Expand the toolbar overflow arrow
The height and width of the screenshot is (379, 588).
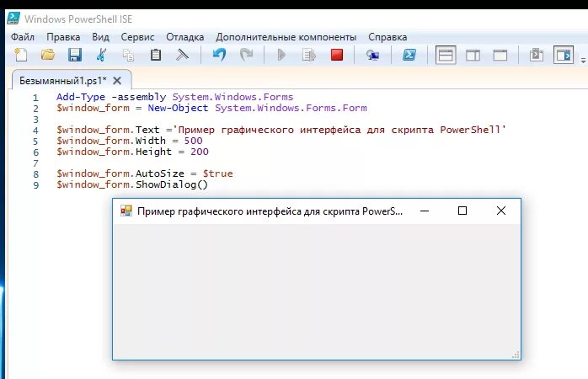pyautogui.click(x=583, y=60)
